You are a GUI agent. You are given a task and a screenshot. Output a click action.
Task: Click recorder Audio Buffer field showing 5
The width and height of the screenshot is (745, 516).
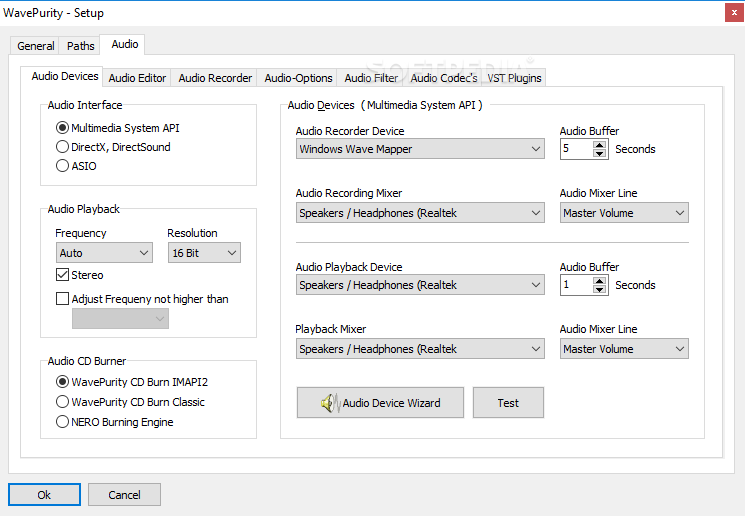point(577,149)
